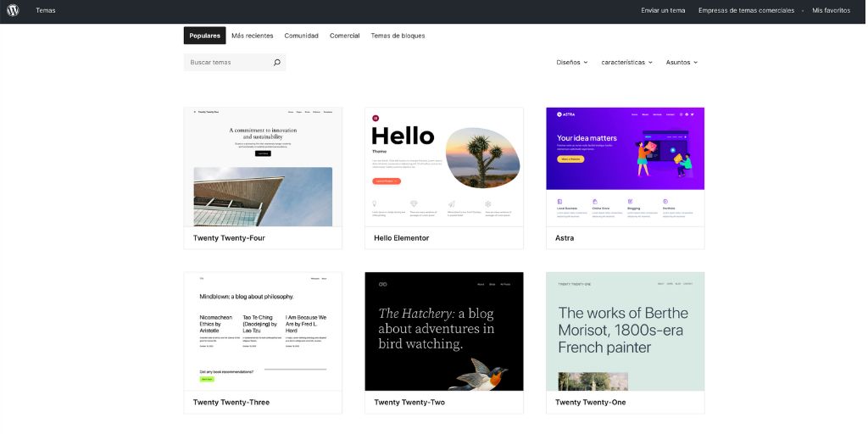Open the Enviar un tema link

(x=663, y=11)
